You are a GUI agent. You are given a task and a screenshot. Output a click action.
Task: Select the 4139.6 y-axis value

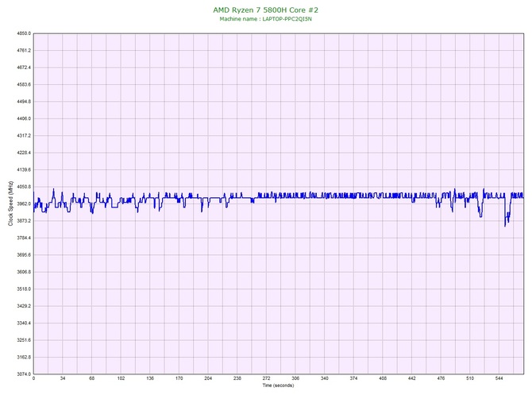pos(24,170)
